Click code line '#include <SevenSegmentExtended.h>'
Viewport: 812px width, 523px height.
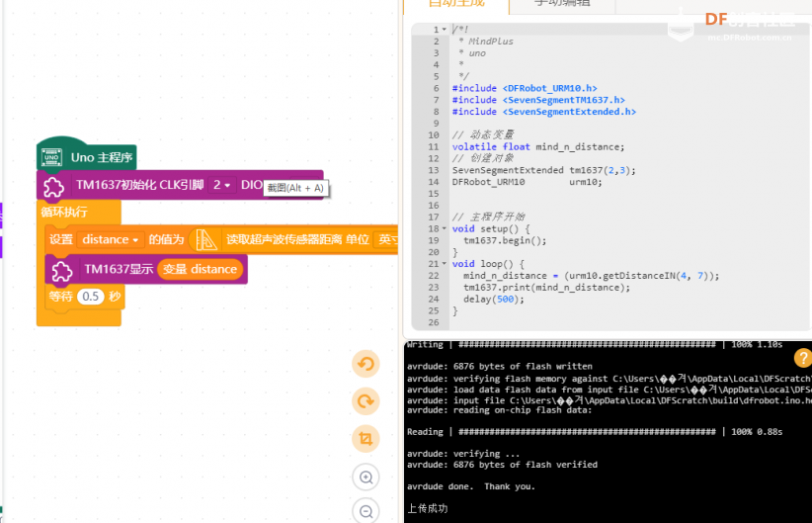(543, 112)
